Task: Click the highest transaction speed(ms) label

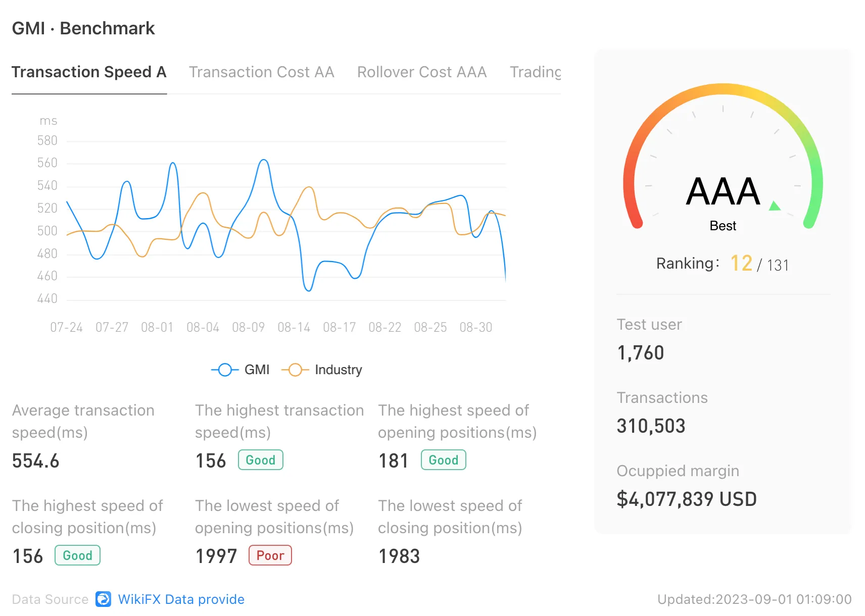Action: (279, 422)
